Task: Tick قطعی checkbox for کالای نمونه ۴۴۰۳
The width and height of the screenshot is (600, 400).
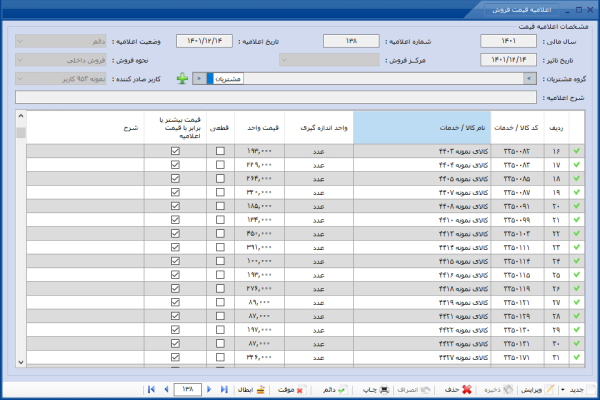Action: pyautogui.click(x=220, y=151)
